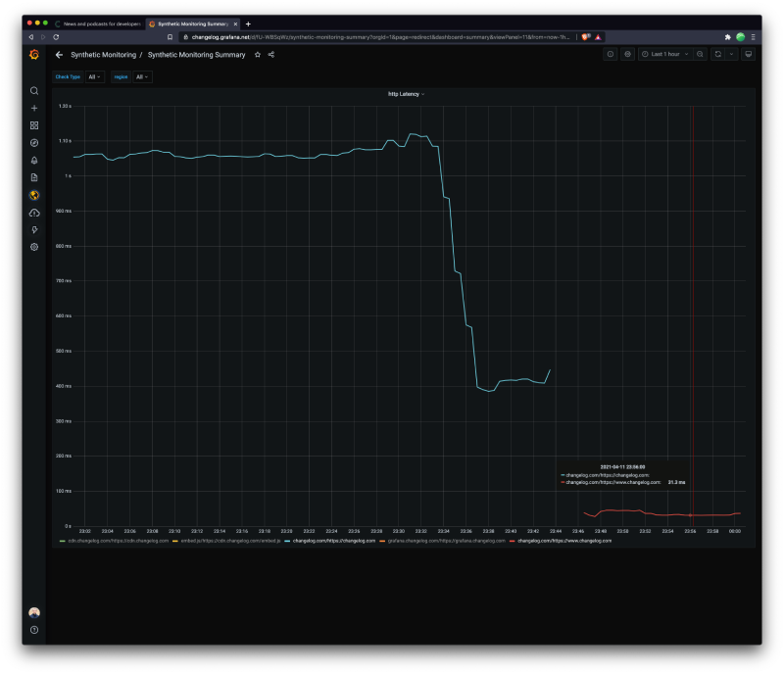The height and width of the screenshot is (674, 784).
Task: Click the Create new (+) icon
Action: 34,108
